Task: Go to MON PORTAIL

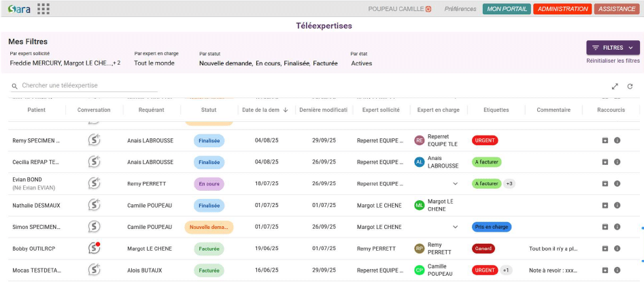Action: tap(507, 9)
